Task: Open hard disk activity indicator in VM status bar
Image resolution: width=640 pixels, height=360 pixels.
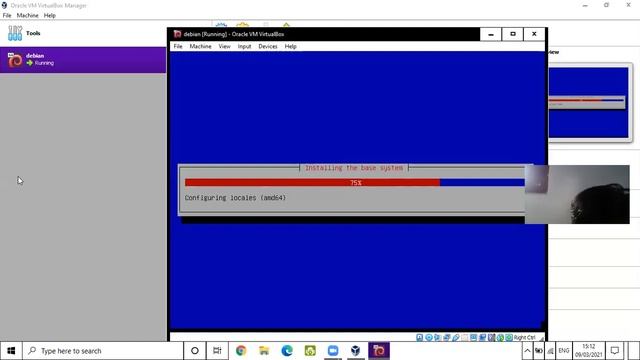Action: click(420, 338)
